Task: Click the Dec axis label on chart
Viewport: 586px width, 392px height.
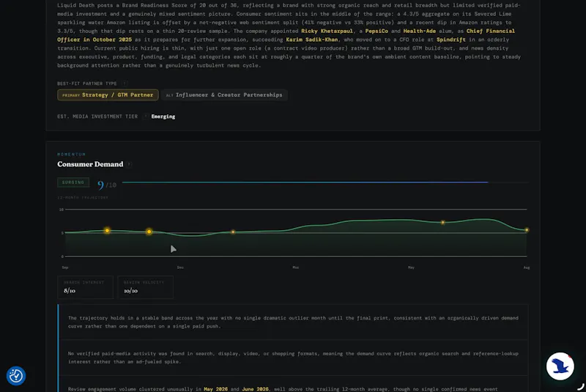Action: pos(180,267)
